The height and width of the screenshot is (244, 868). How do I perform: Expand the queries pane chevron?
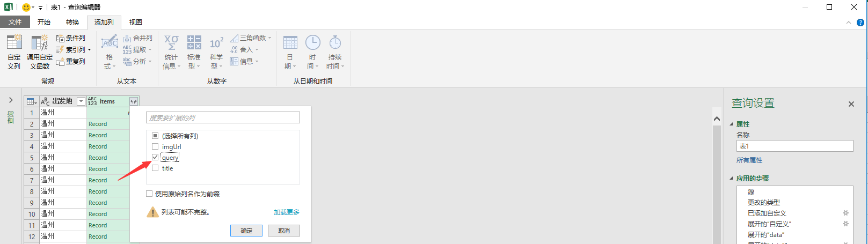(11, 100)
